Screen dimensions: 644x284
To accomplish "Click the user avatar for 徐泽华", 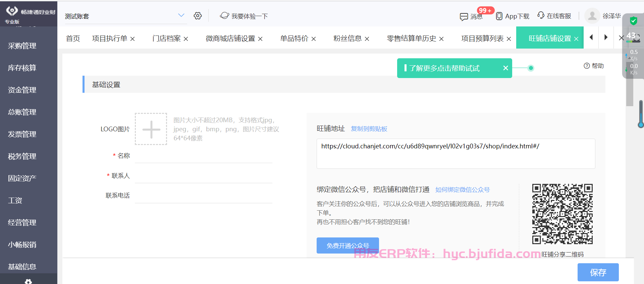I will 592,16.
